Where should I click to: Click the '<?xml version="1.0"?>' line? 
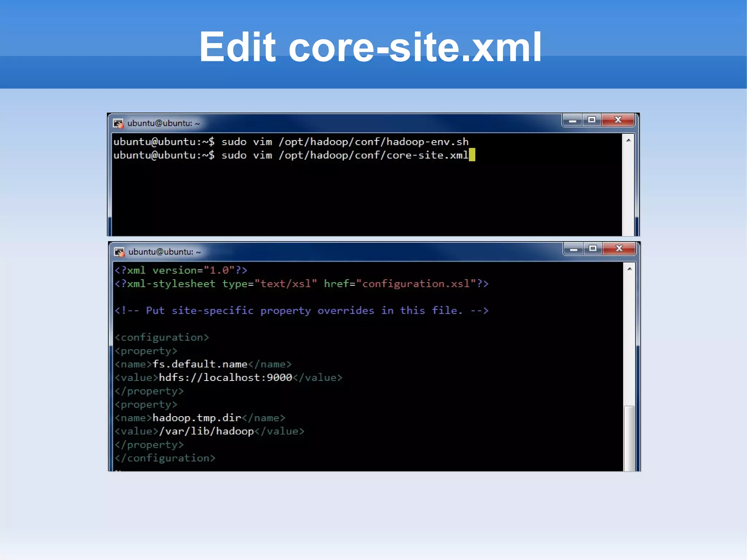(x=181, y=270)
